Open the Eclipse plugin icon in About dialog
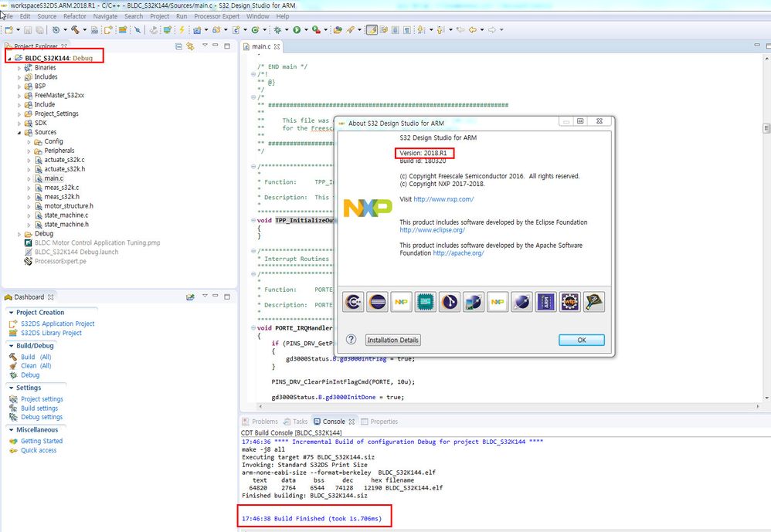This screenshot has height=532, width=771. [x=377, y=302]
